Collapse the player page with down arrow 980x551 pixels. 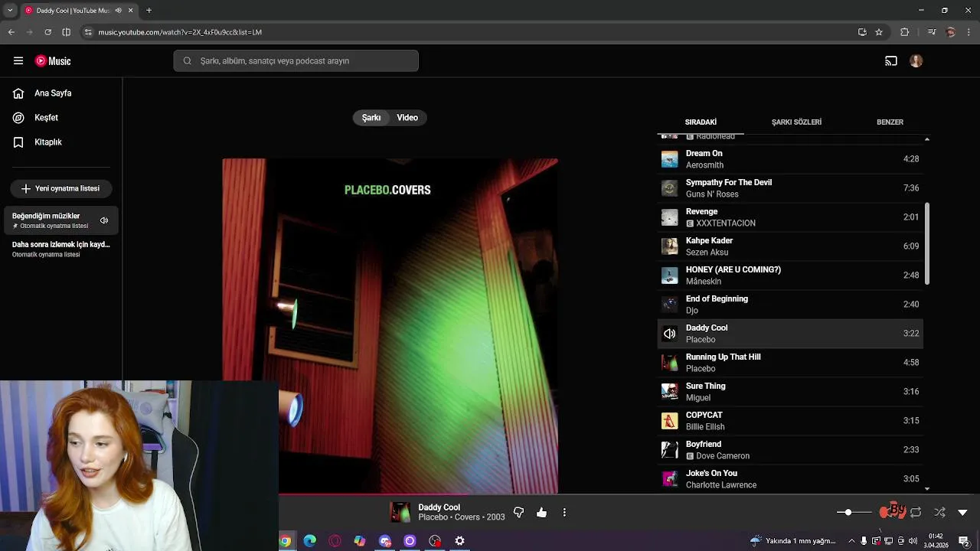tap(963, 512)
